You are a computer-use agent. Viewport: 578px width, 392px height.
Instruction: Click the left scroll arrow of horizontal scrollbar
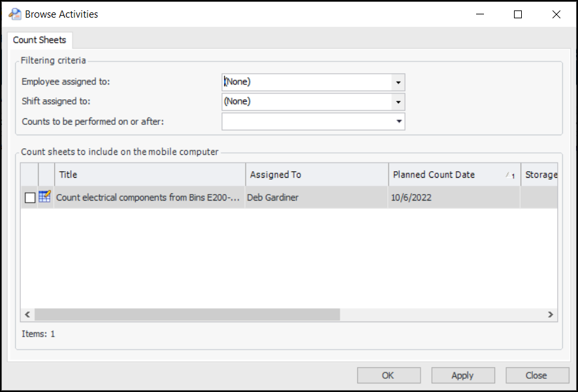(x=27, y=314)
